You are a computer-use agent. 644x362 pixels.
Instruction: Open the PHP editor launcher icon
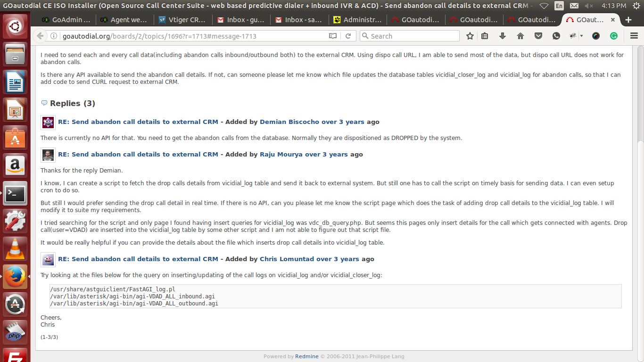point(15,332)
